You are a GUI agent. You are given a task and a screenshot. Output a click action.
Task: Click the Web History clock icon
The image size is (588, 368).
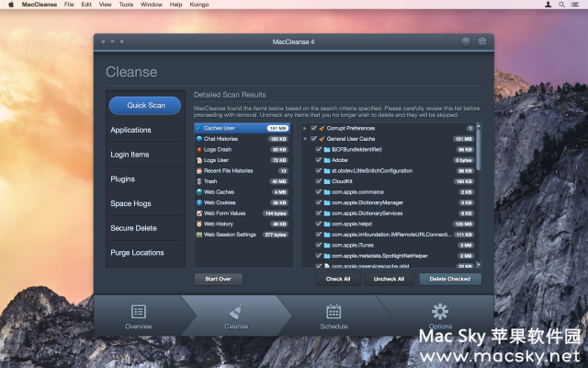click(199, 224)
